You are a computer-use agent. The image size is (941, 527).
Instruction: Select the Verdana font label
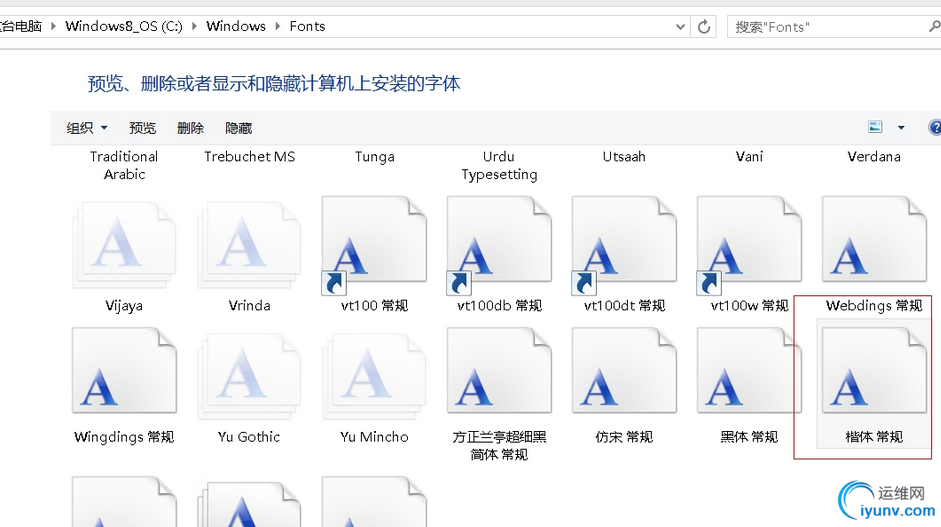tap(874, 157)
